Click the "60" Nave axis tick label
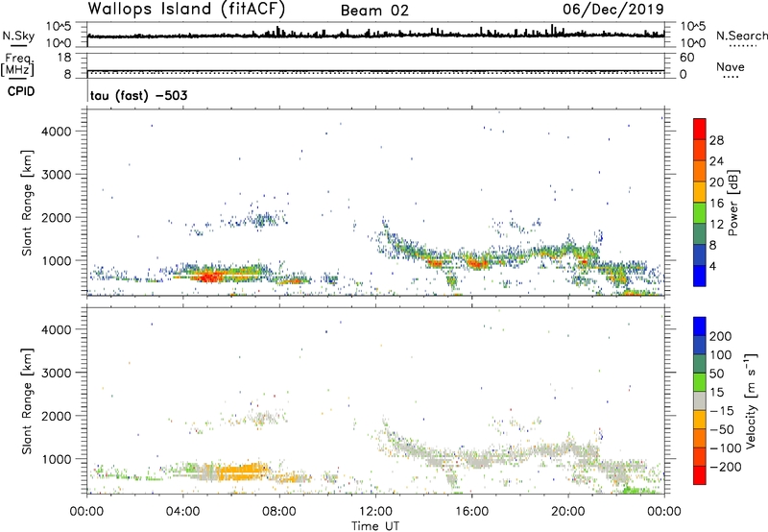Screen dimensions: 768x532 tap(686, 58)
